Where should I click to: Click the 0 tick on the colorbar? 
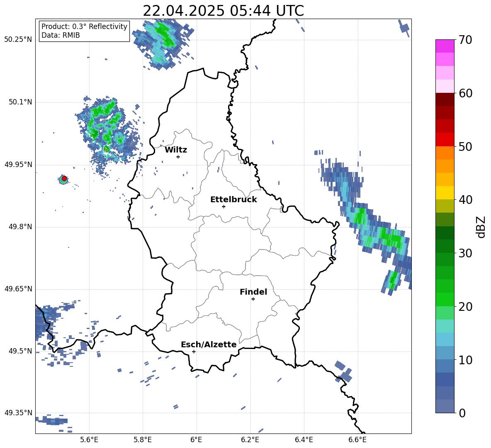pyautogui.click(x=462, y=413)
